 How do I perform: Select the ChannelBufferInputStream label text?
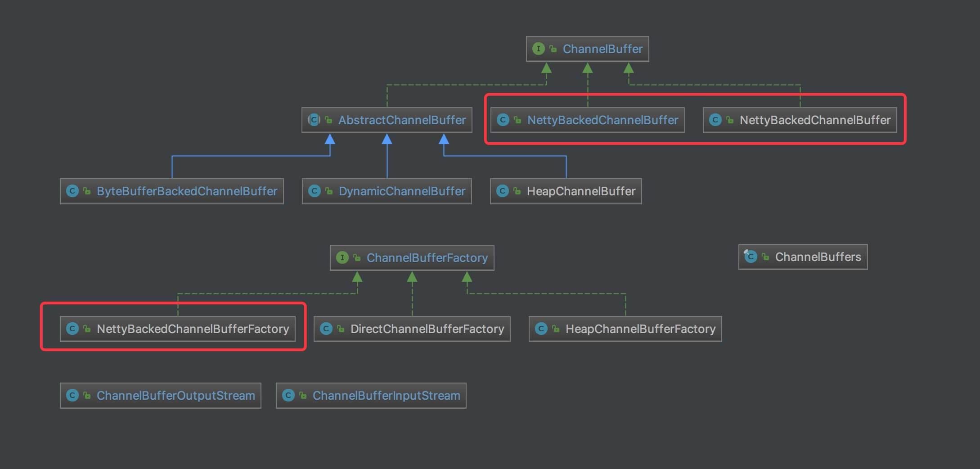(x=386, y=395)
